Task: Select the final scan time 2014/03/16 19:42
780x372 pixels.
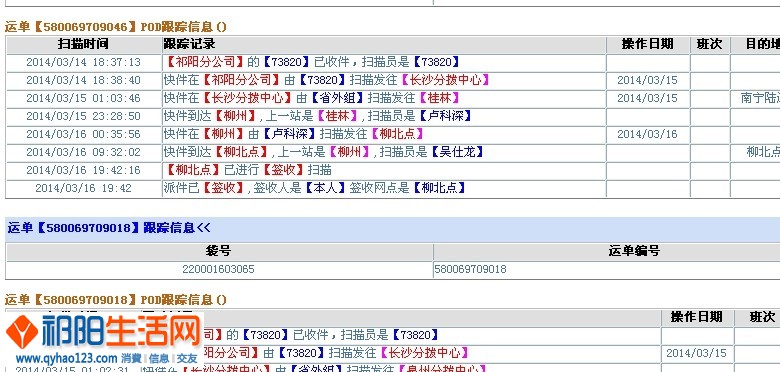Action: click(84, 188)
